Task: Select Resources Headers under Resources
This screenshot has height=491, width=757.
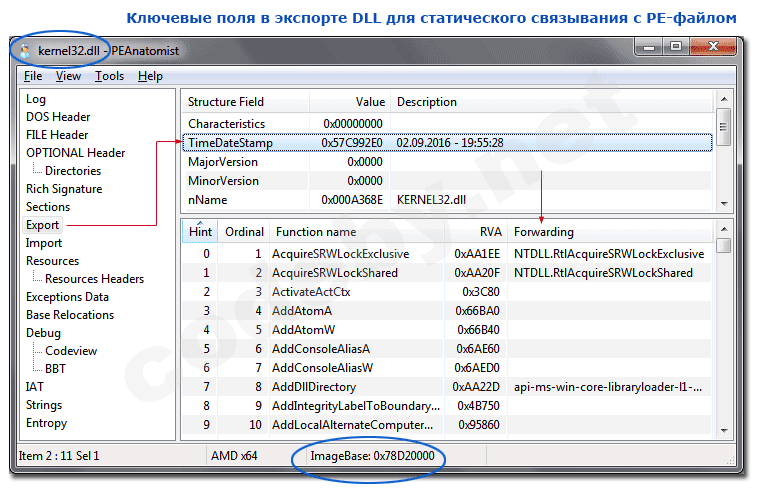Action: click(94, 279)
